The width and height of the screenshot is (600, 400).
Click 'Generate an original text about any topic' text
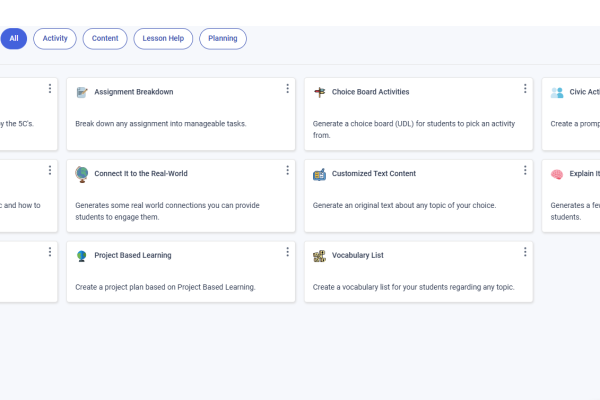[x=404, y=206]
